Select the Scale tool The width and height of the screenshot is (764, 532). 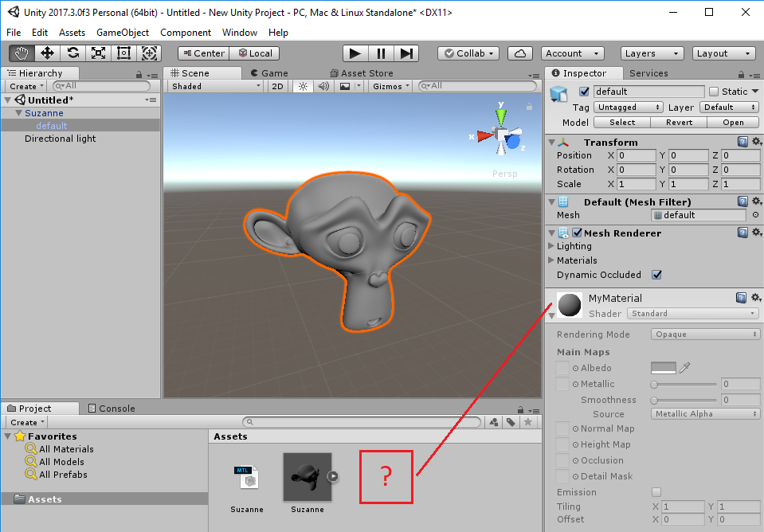99,53
